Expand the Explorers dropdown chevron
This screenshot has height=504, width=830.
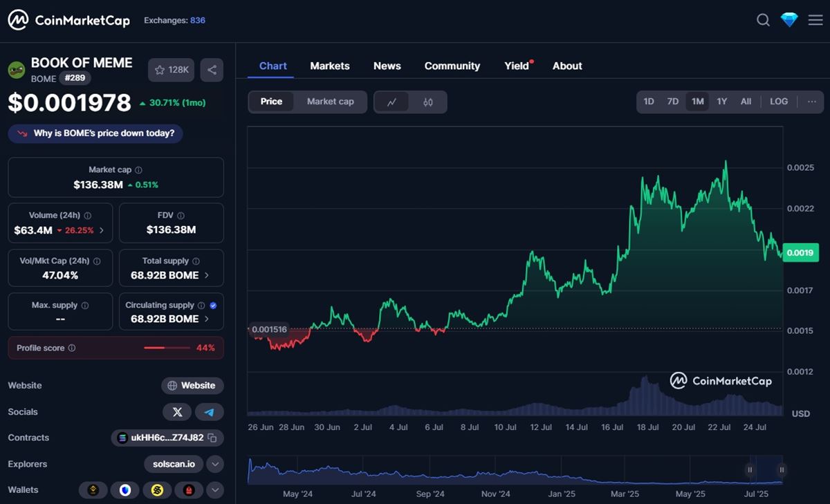coord(215,464)
